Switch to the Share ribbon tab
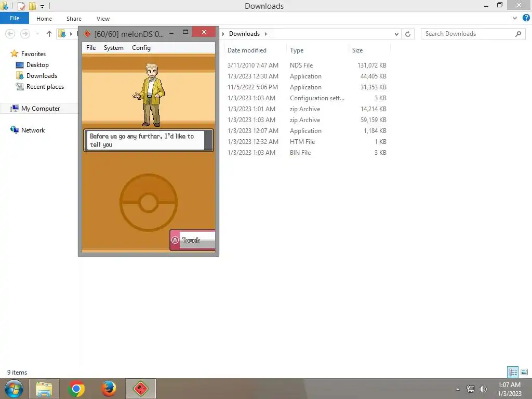The height and width of the screenshot is (399, 532). (x=74, y=19)
